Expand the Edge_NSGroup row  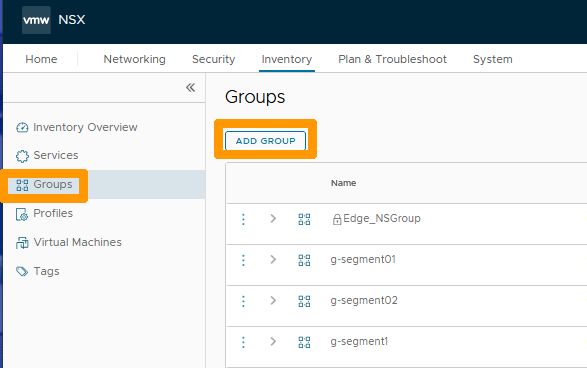pyautogui.click(x=273, y=218)
